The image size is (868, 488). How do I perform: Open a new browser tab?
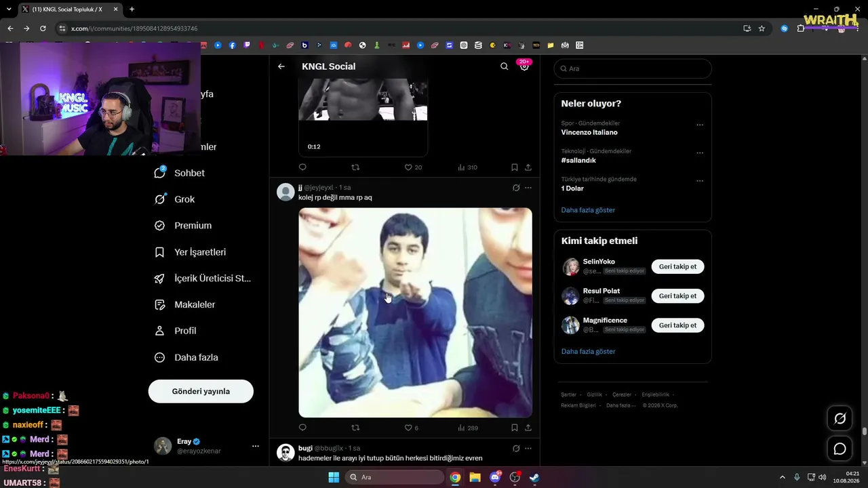click(132, 9)
